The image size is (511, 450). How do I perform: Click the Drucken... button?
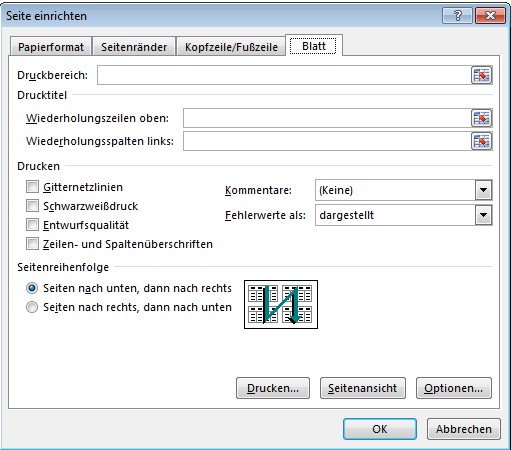pyautogui.click(x=273, y=388)
